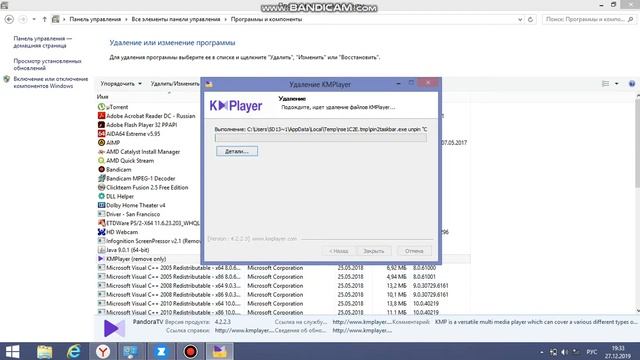Click the HD Webcam program icon
This screenshot has height=360, width=640.
click(x=101, y=232)
